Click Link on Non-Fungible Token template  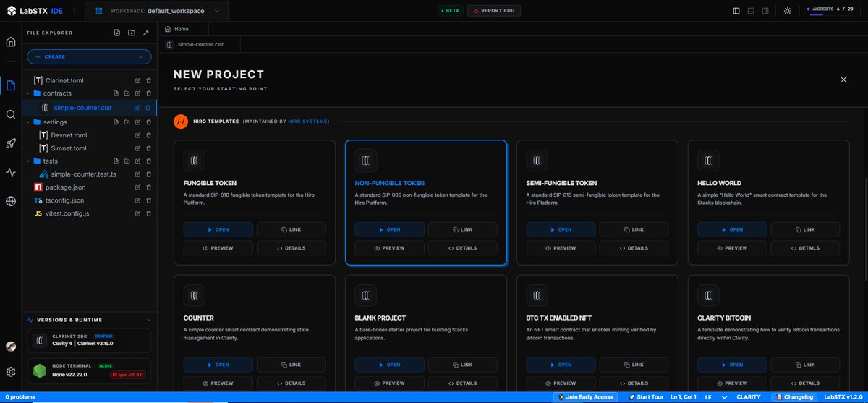tap(463, 229)
